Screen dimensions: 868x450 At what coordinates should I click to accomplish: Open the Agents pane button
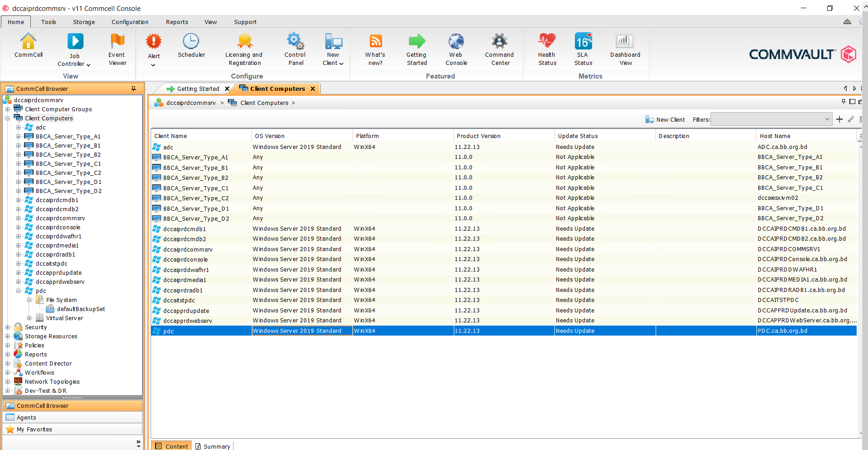point(73,417)
